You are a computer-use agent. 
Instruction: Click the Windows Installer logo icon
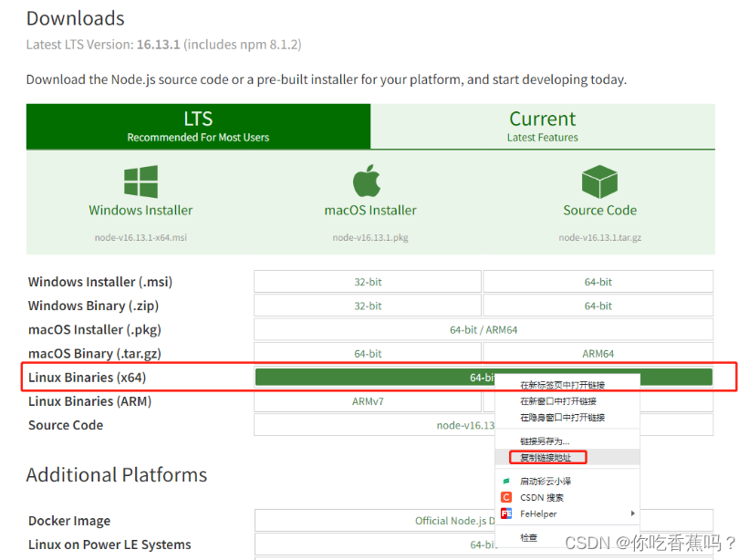click(x=140, y=179)
